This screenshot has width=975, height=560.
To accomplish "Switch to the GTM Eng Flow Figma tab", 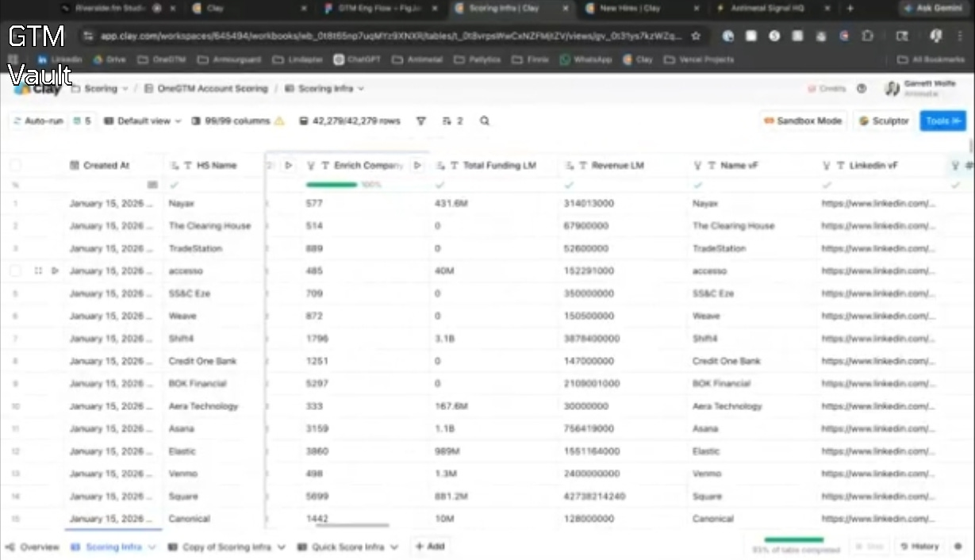I will [x=380, y=8].
